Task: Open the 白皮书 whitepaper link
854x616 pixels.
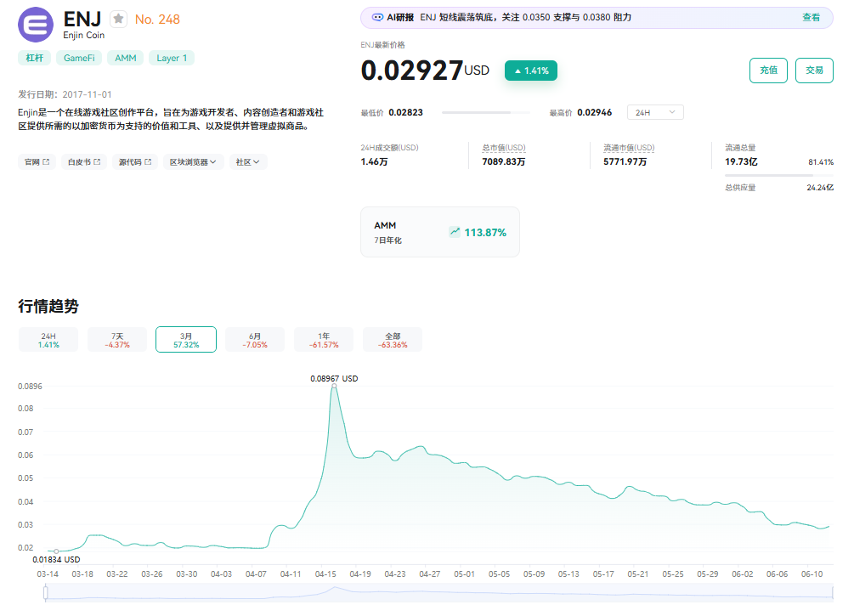Action: click(84, 161)
